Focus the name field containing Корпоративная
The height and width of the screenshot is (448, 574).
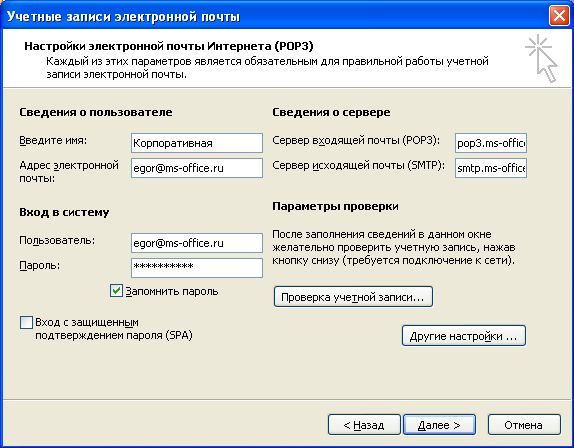click(x=197, y=143)
